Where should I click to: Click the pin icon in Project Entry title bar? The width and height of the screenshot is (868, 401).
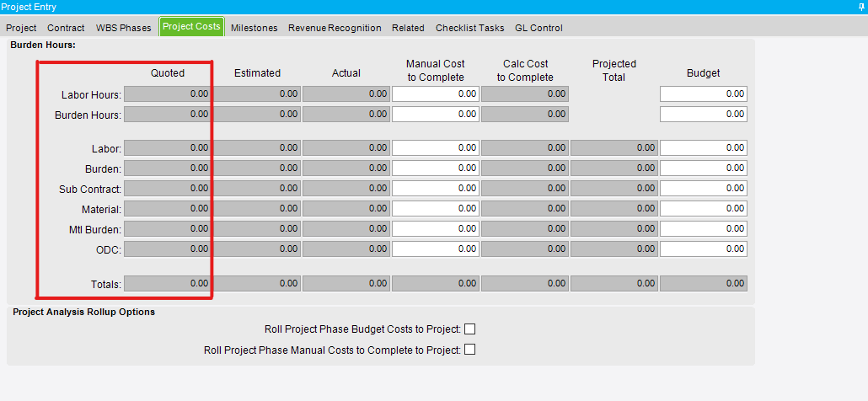click(860, 7)
